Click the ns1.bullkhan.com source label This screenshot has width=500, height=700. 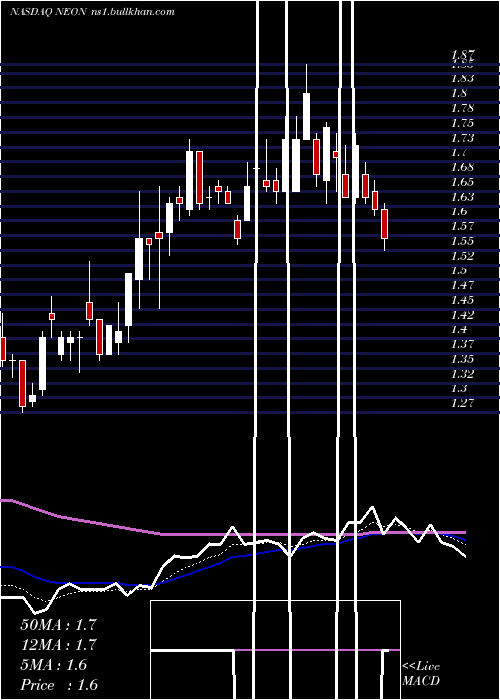point(132,12)
